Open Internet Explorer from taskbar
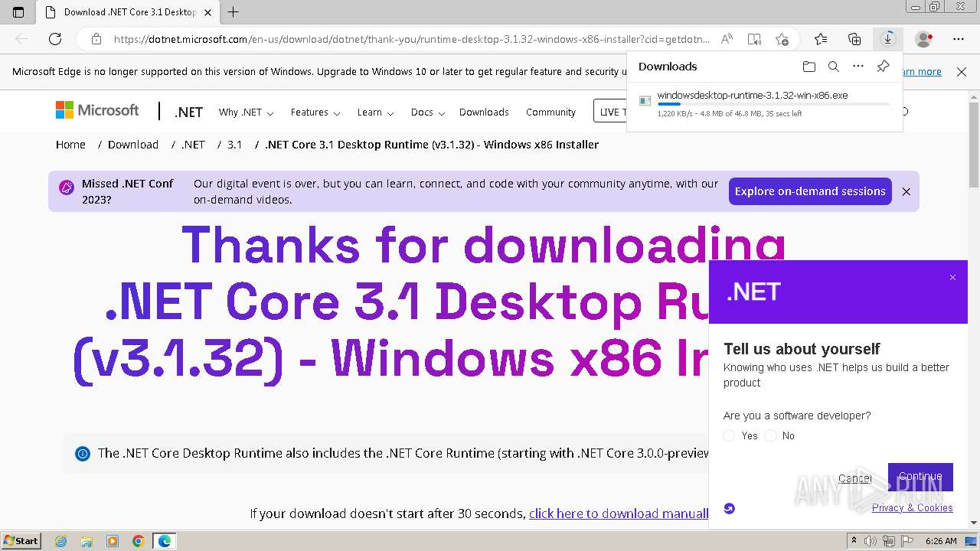 point(61,541)
